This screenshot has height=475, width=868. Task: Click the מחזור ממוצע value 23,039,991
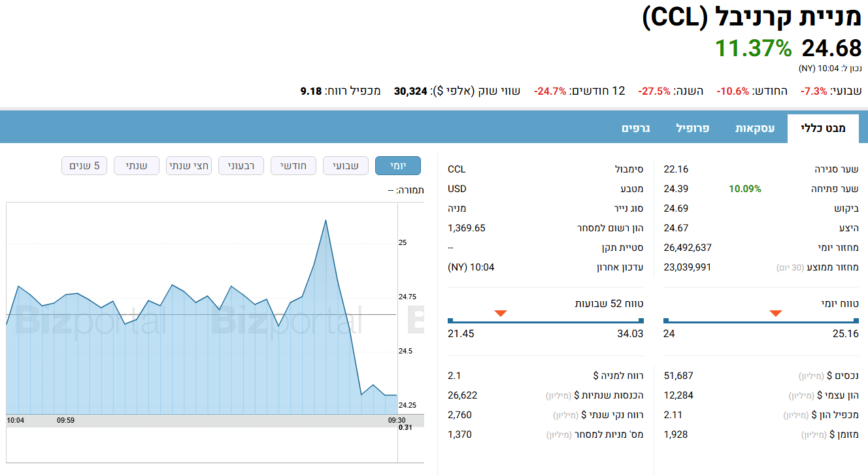click(x=688, y=267)
